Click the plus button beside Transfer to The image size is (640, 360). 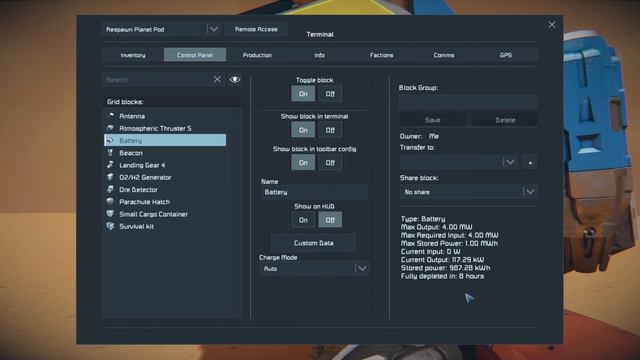(x=530, y=162)
